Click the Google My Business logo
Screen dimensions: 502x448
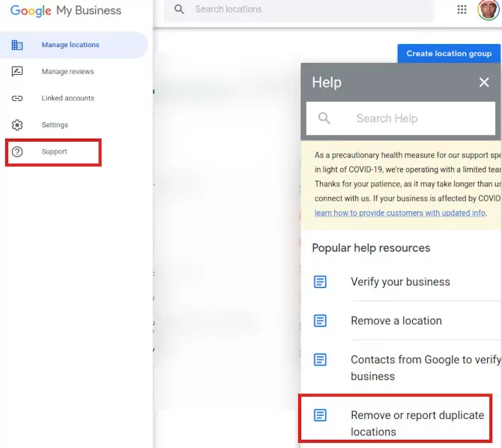click(x=66, y=10)
